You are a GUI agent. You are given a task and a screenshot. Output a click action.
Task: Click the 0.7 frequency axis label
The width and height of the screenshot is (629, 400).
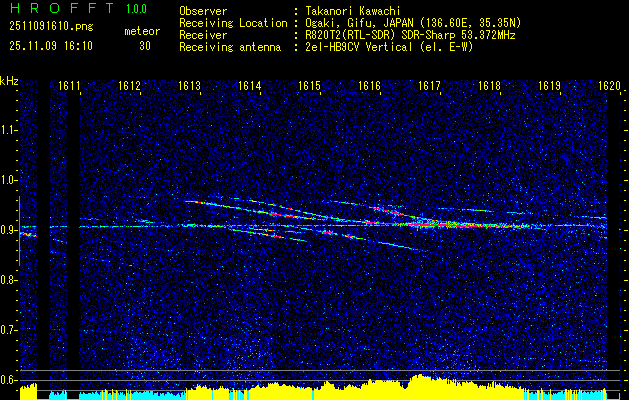pos(8,330)
